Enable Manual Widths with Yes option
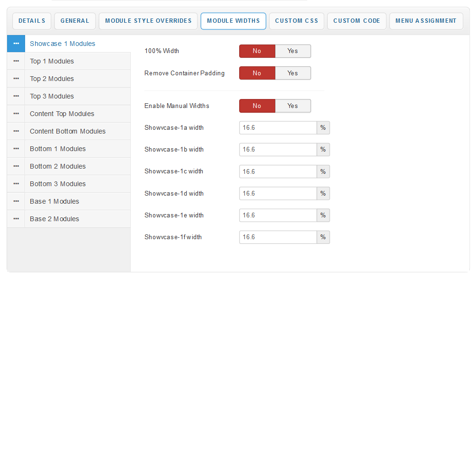The width and height of the screenshot is (476, 476). (x=293, y=106)
